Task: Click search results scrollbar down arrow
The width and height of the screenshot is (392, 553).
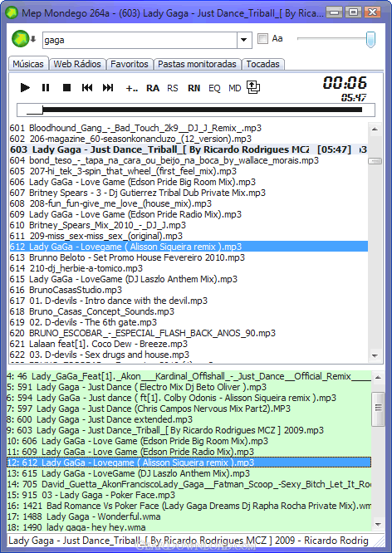Action: (x=378, y=525)
